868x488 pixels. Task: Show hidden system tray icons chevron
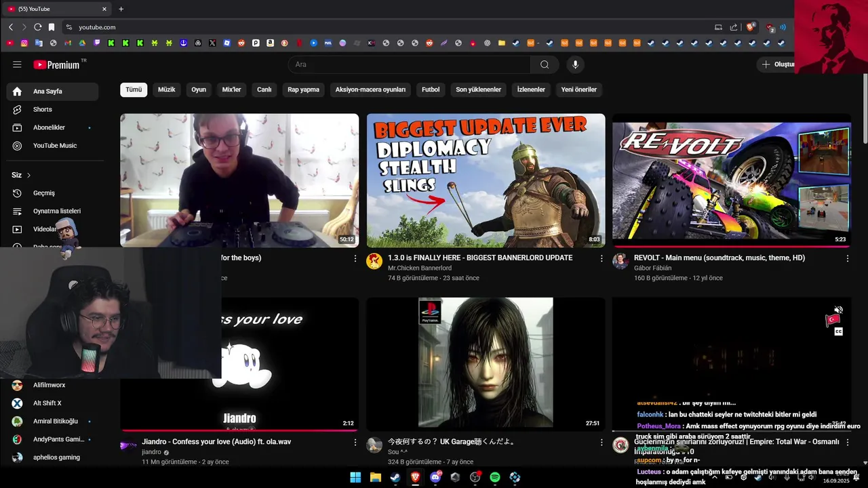click(x=714, y=477)
